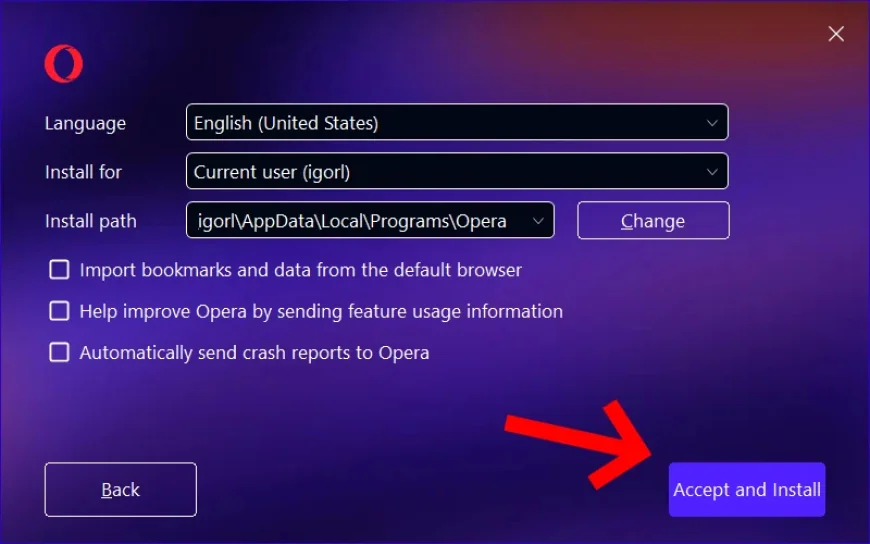Enable the Import bookmarks and data checkbox
The width and height of the screenshot is (870, 544).
click(x=59, y=270)
